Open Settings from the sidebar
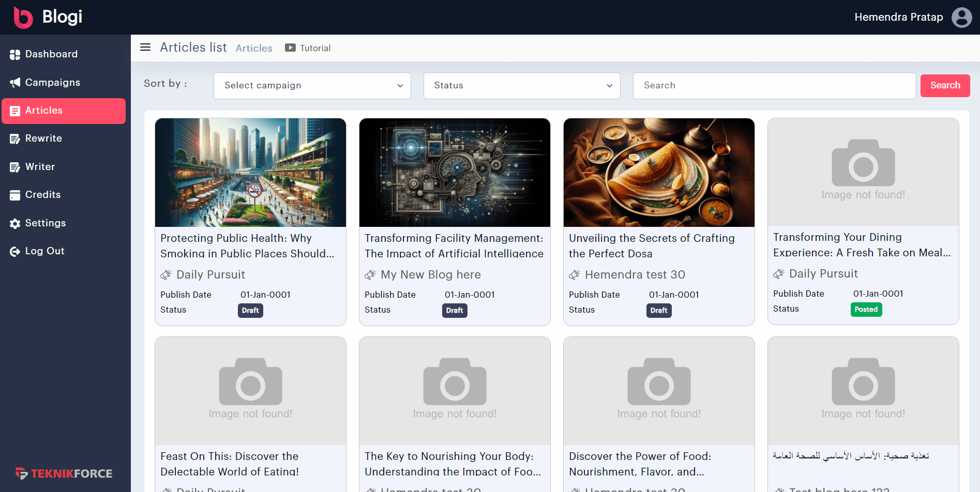 click(64, 223)
